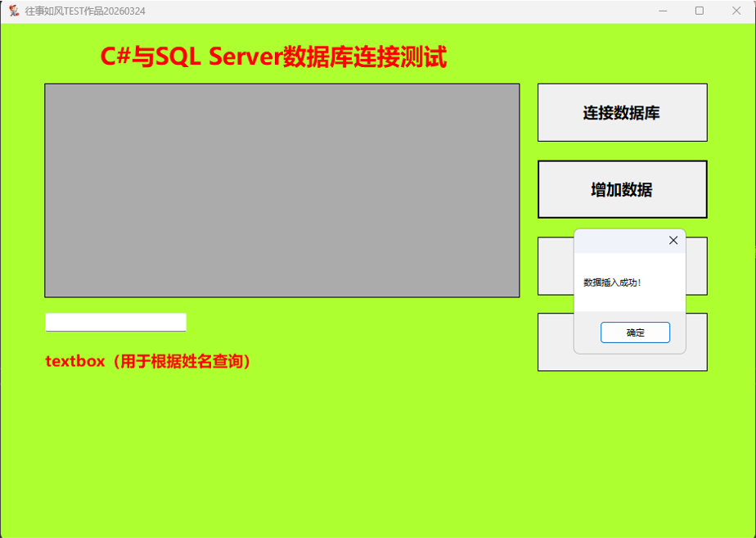Minimize the application window
Screen dimensions: 756x538
(663, 11)
